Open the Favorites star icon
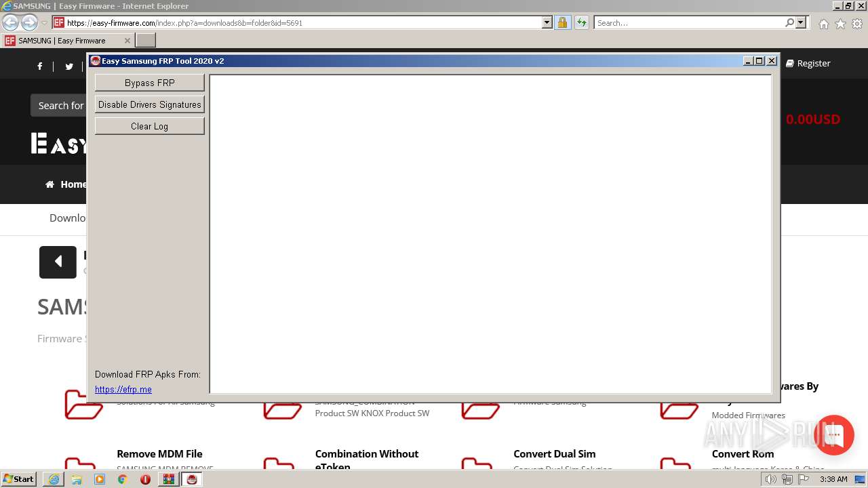Viewport: 868px width, 488px height. 840,24
